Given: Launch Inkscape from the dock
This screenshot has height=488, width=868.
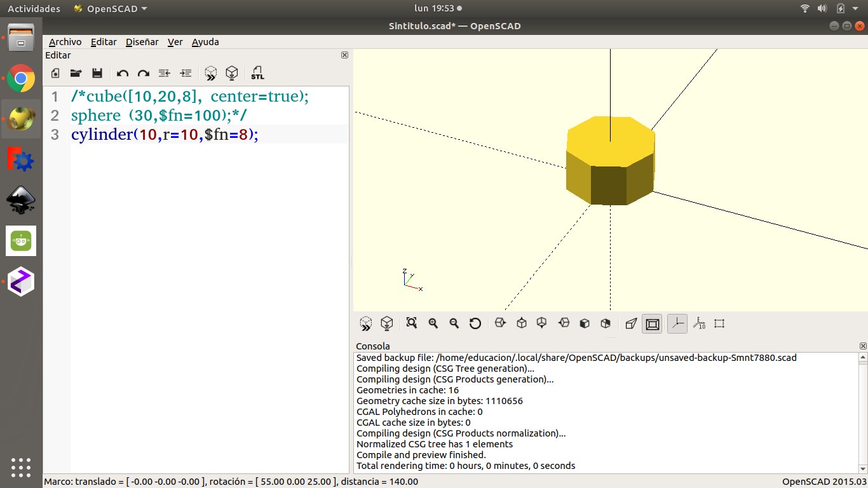Looking at the screenshot, I should 21,200.
